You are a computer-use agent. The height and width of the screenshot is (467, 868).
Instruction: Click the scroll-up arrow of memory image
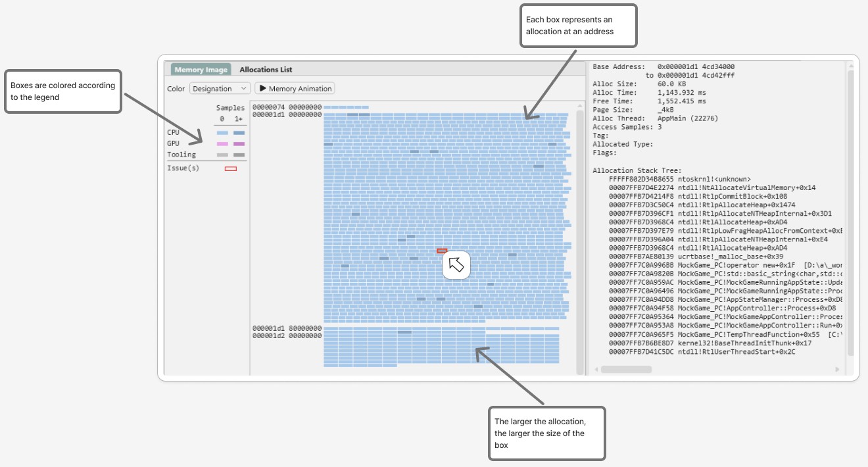point(579,106)
